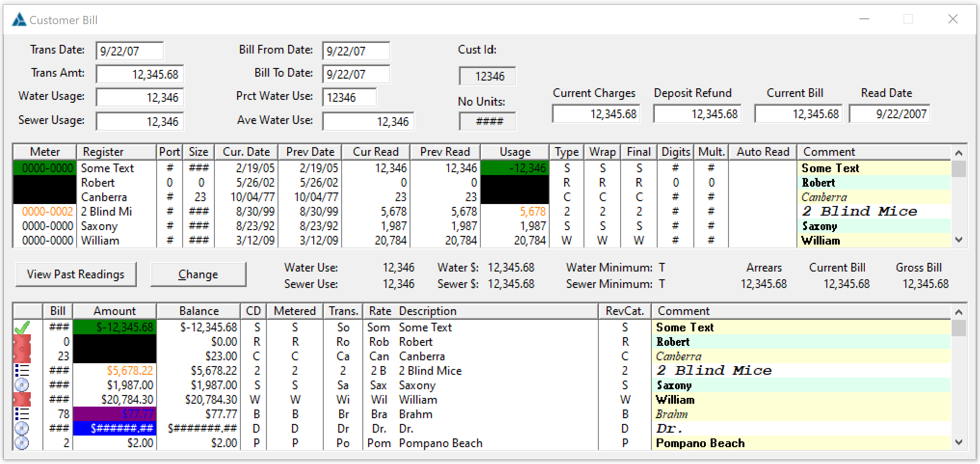Select the Balance column header in the bill table
Viewport: 980px width, 464px height.
[199, 311]
